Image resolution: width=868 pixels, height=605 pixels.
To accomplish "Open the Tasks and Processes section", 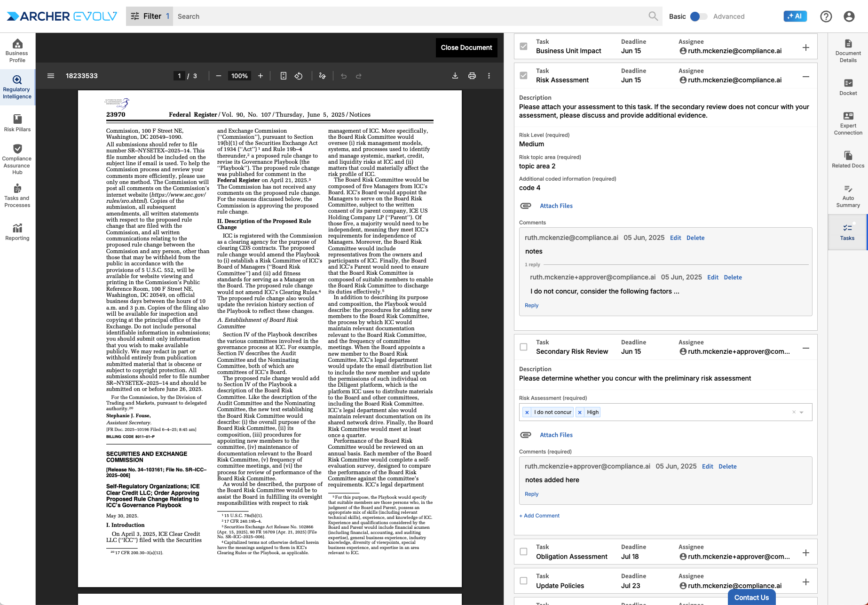I will [17, 196].
